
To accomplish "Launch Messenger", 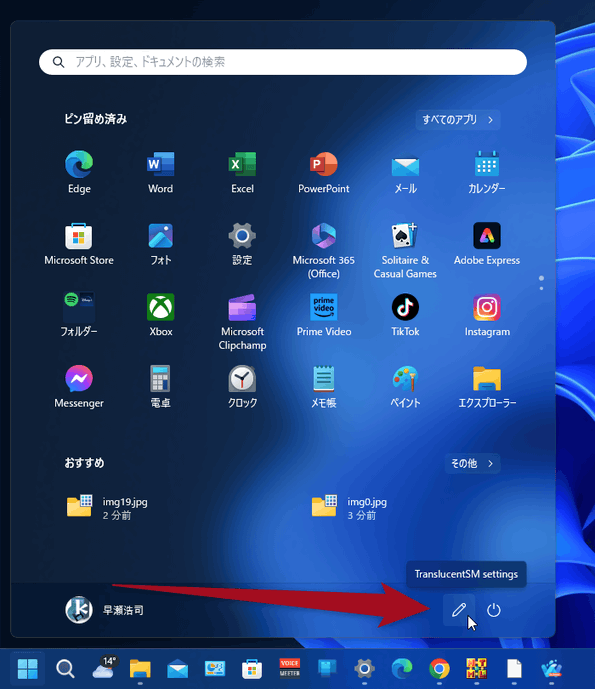I will point(79,387).
